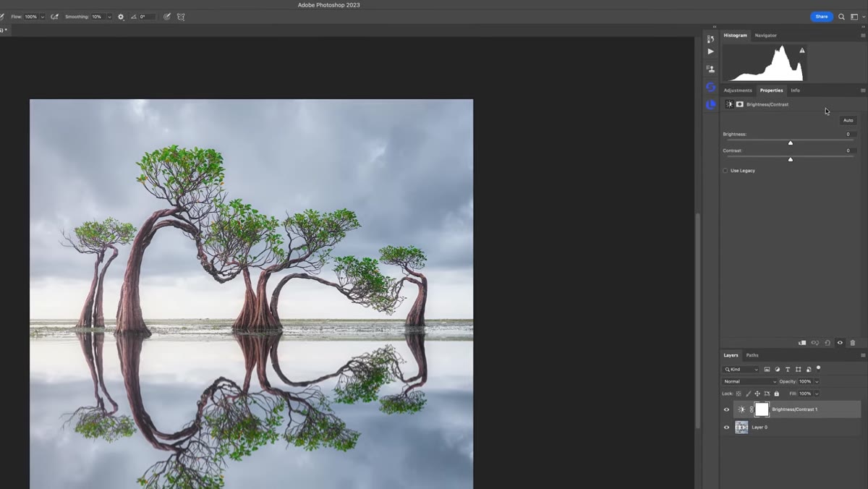868x489 pixels.
Task: Switch to the Histogram tab
Action: [735, 35]
